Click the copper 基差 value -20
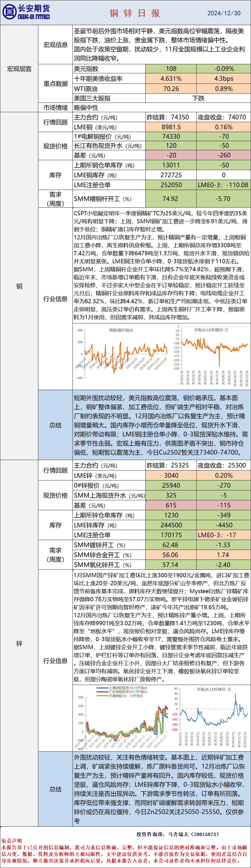 (x=171, y=155)
